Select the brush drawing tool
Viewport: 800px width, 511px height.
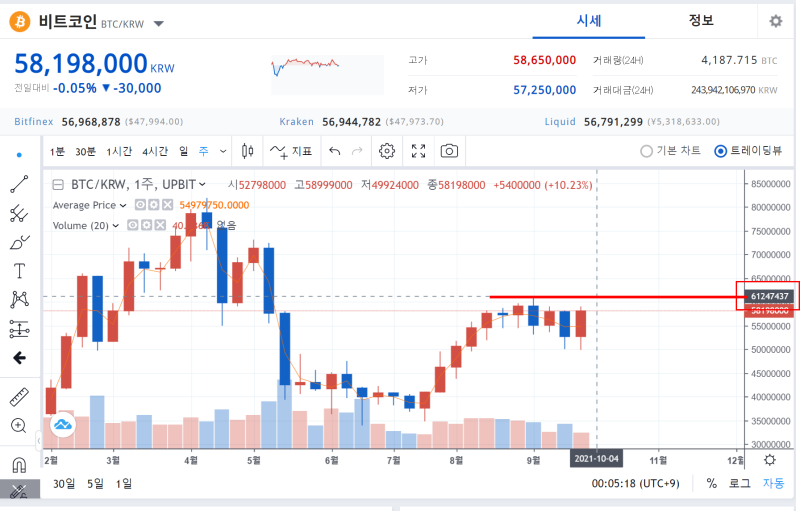tap(19, 242)
